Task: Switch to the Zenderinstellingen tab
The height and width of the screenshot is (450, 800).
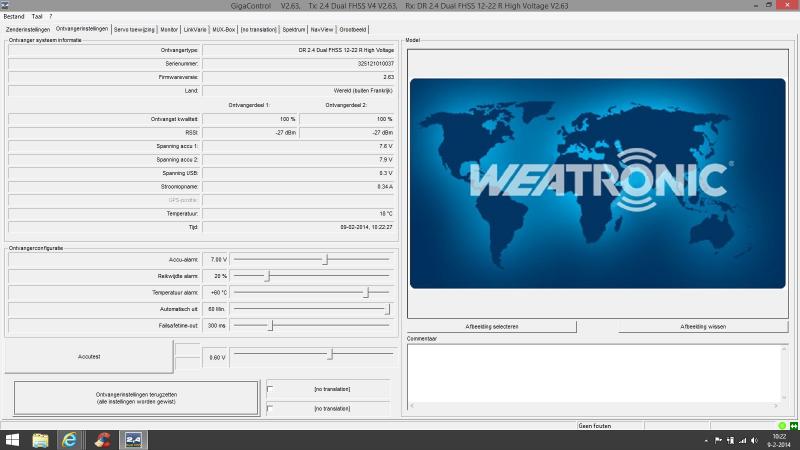Action: pos(28,30)
